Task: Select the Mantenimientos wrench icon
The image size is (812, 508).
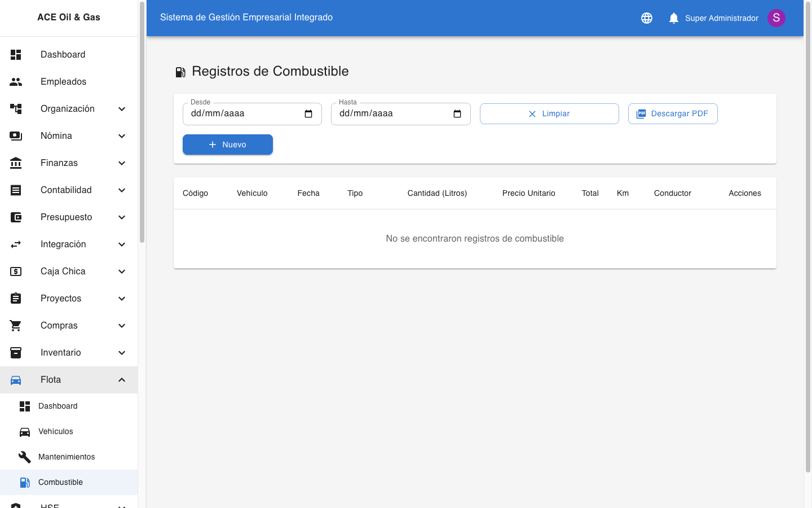Action: point(25,457)
